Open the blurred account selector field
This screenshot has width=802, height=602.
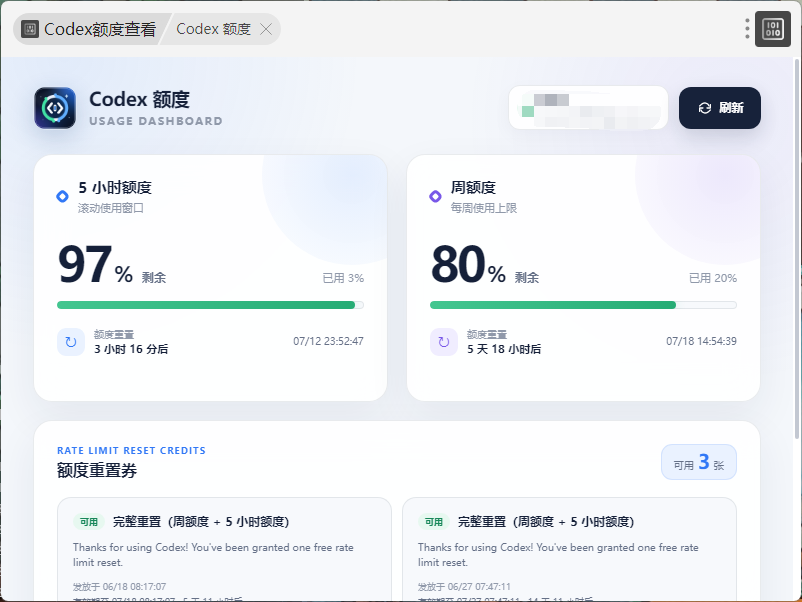[x=588, y=108]
